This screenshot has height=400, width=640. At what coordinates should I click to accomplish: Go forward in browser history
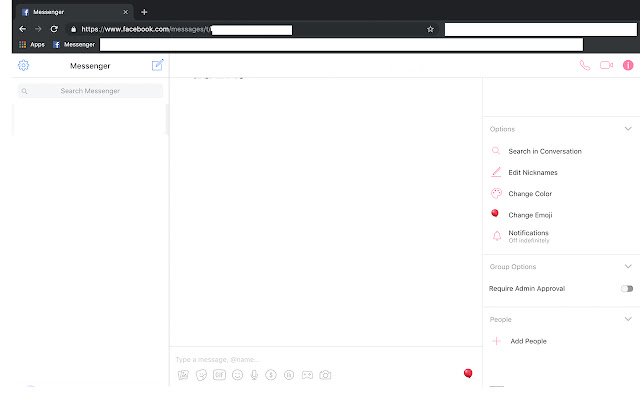(38, 29)
